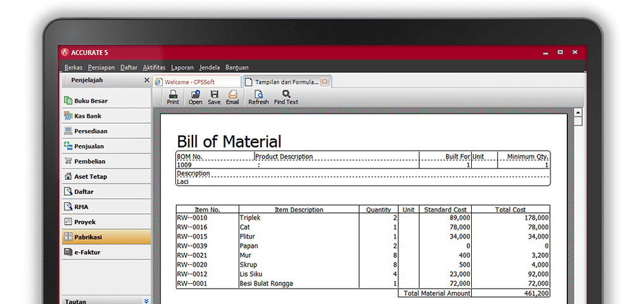Send report via Email icon
The image size is (644, 304).
232,97
